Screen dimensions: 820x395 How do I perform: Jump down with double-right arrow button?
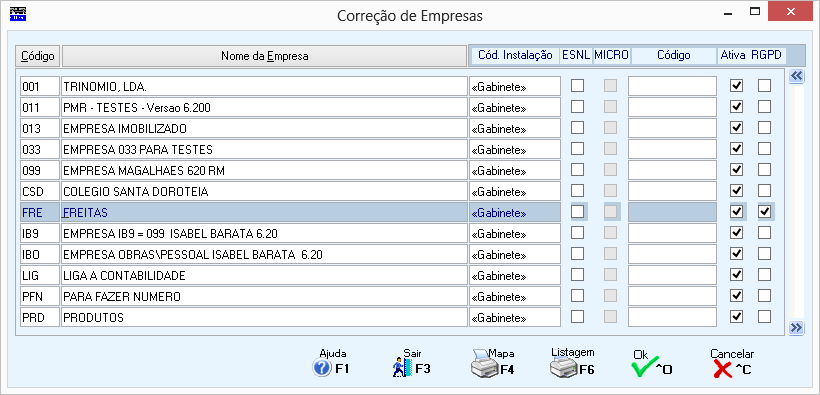(796, 328)
